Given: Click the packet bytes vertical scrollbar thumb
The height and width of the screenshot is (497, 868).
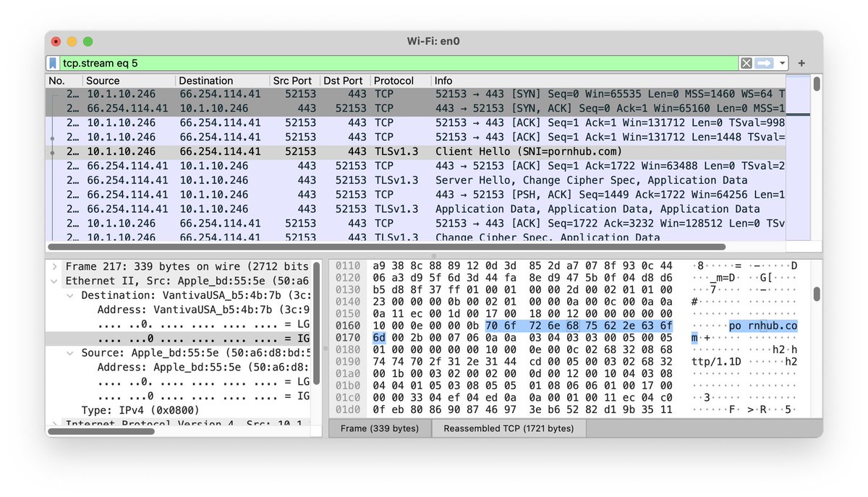Looking at the screenshot, I should (x=817, y=294).
